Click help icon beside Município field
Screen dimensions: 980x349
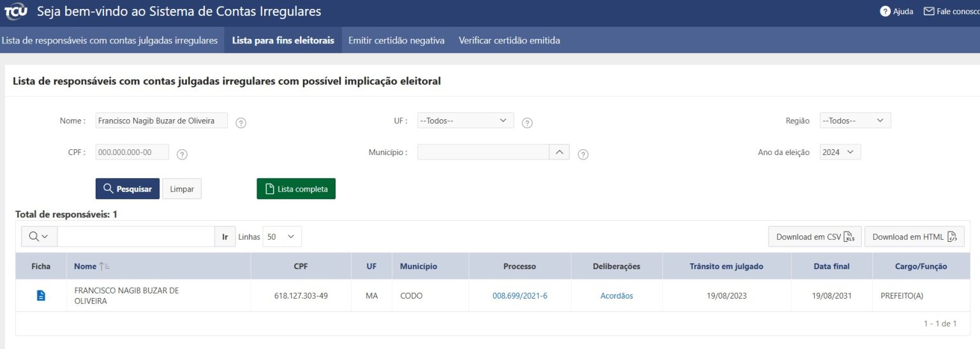click(x=583, y=154)
